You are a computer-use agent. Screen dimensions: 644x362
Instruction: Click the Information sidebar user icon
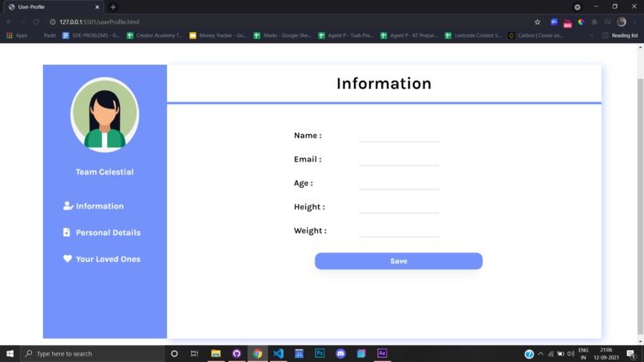[68, 206]
